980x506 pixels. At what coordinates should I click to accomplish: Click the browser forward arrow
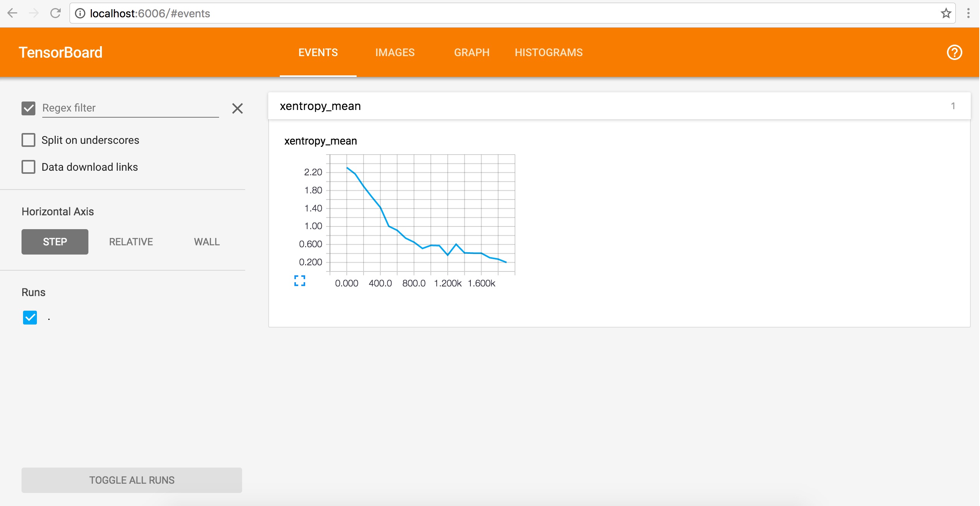click(34, 13)
